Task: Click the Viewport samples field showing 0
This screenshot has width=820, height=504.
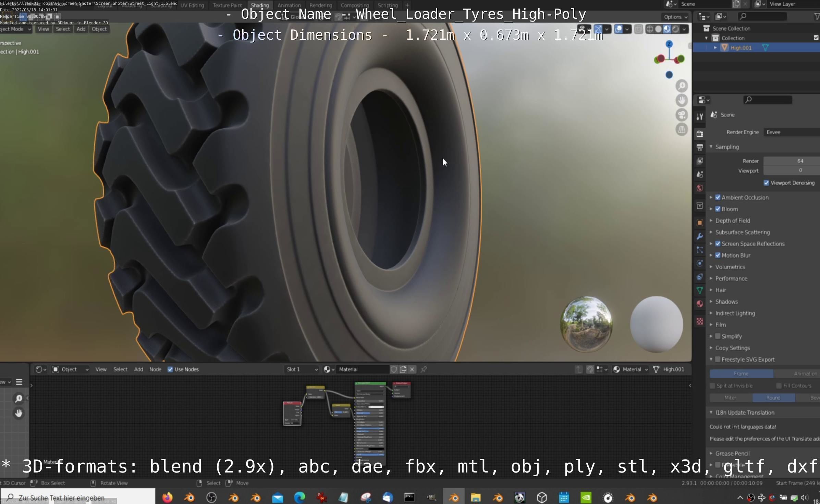Action: tap(792, 171)
